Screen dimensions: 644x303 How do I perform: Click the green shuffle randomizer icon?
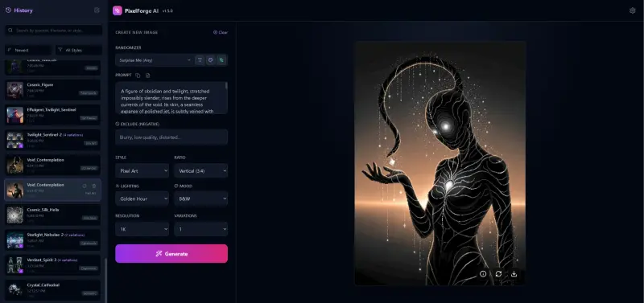[221, 60]
